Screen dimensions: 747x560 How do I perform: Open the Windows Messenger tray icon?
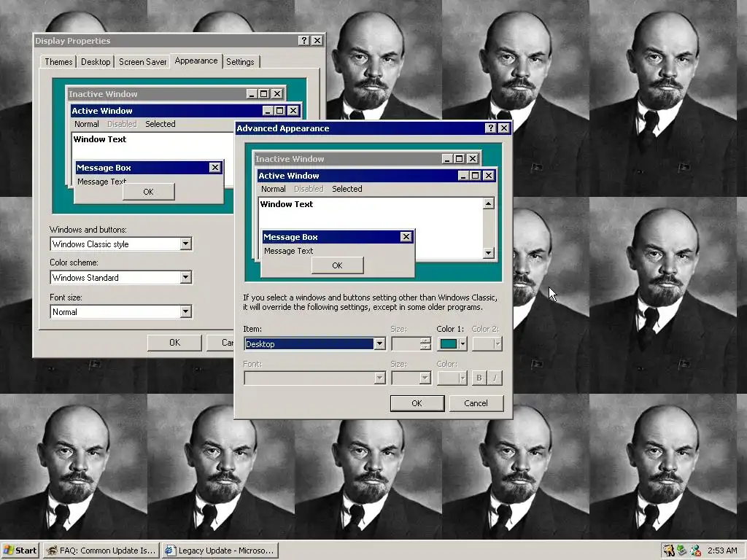(x=695, y=551)
